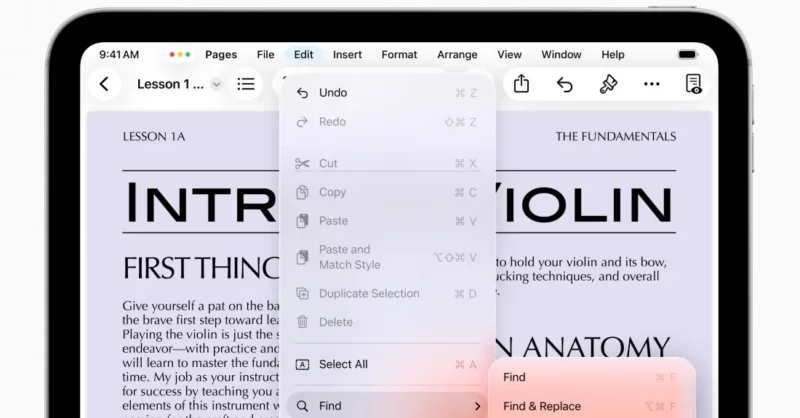800x418 pixels.
Task: Open the View menu
Action: click(x=509, y=55)
